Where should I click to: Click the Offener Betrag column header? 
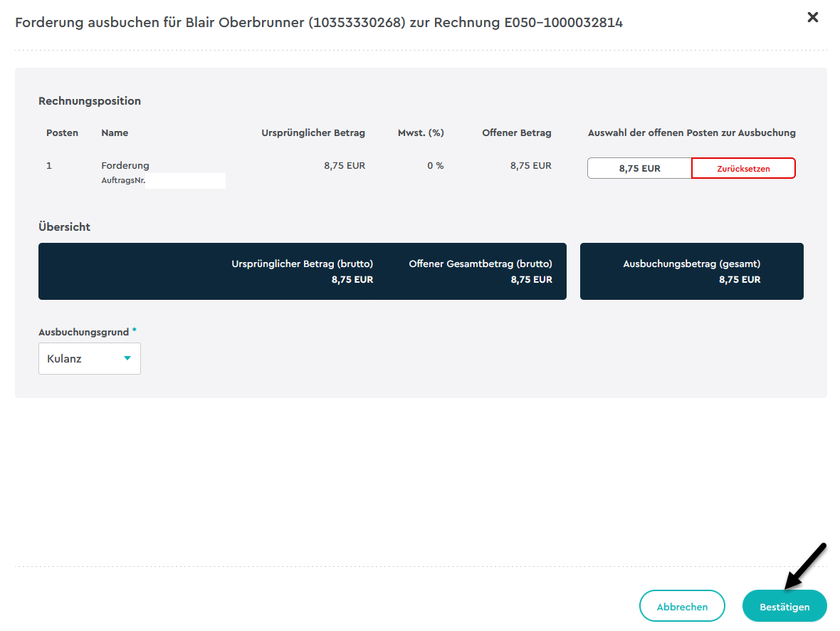click(x=516, y=133)
